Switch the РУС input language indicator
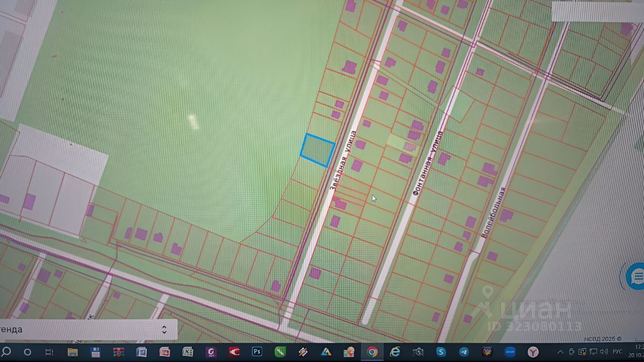Screen dimensions: 644x362 [617, 351]
